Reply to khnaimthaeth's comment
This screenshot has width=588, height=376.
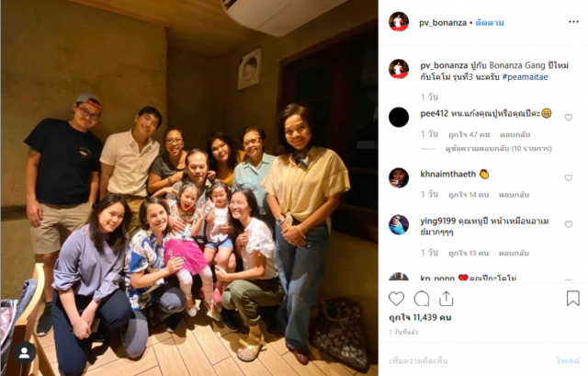[x=514, y=195]
